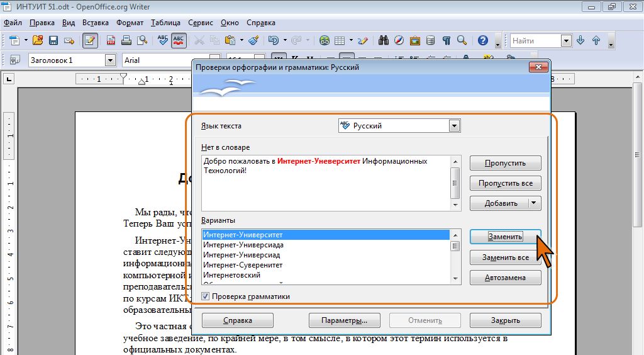Insert a table using the grid icon
The height and width of the screenshot is (355, 644).
[x=340, y=40]
